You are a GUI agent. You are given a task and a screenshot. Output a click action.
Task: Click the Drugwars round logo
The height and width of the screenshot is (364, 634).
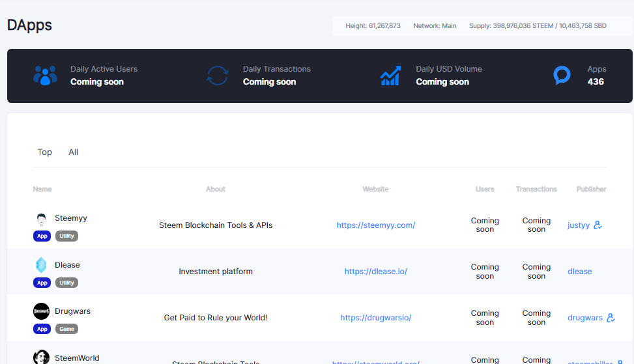[41, 311]
